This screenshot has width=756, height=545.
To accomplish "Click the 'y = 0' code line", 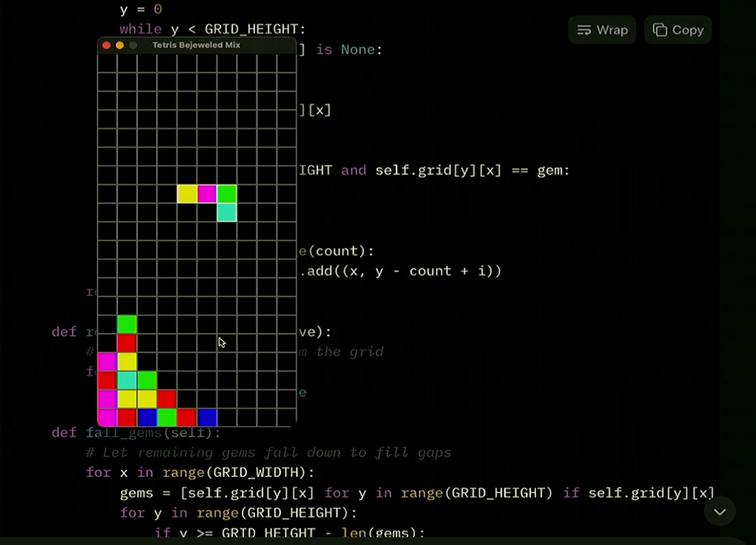I will coord(141,9).
